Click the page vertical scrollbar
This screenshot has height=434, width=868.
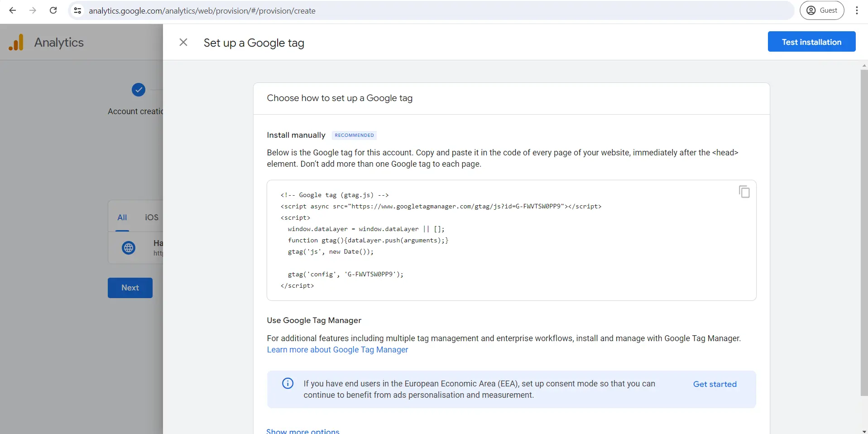864,233
